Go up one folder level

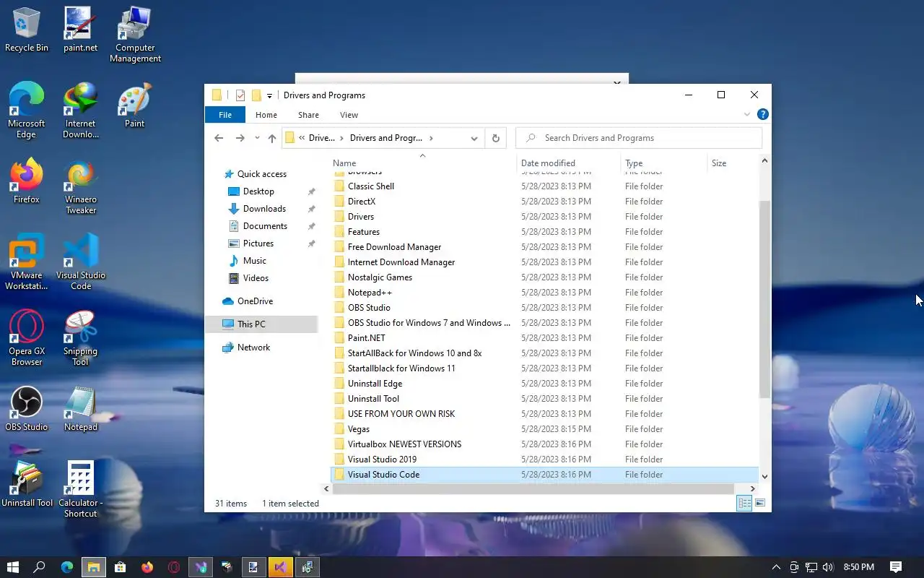pyautogui.click(x=271, y=138)
